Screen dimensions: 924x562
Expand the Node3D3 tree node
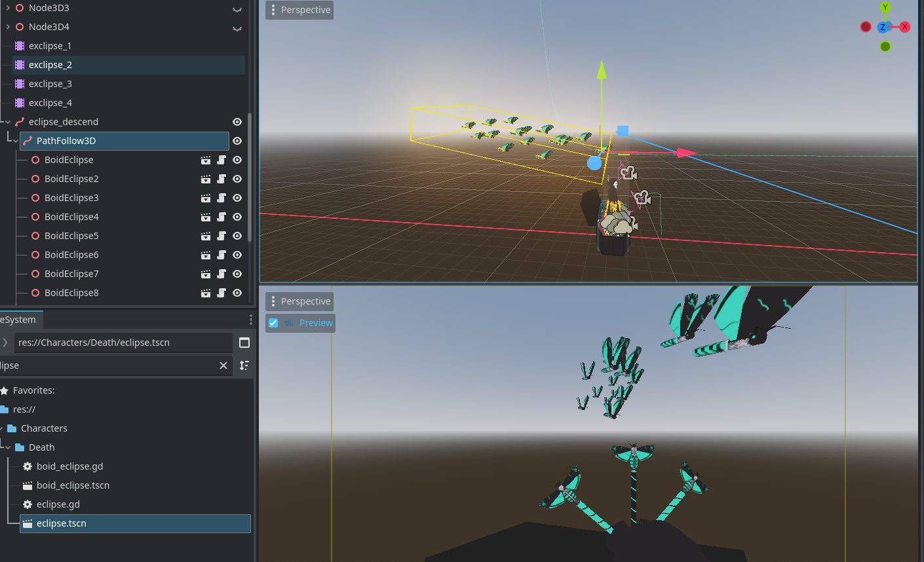click(8, 8)
